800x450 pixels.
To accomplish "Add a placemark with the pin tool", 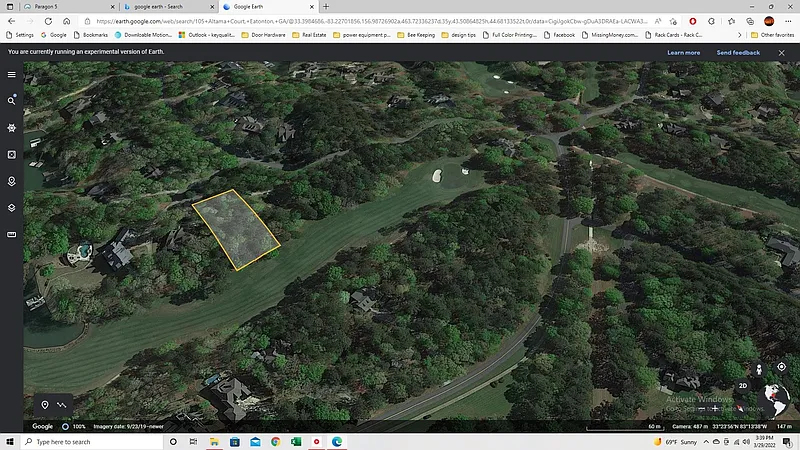I will tap(45, 405).
